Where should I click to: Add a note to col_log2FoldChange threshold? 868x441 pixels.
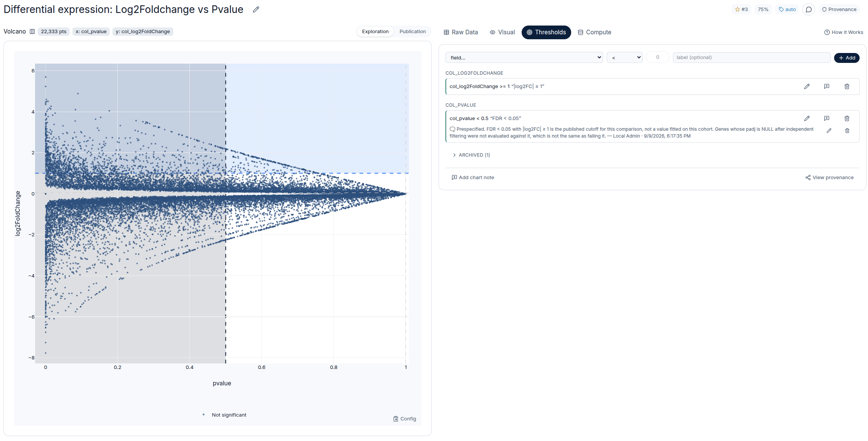coord(827,87)
